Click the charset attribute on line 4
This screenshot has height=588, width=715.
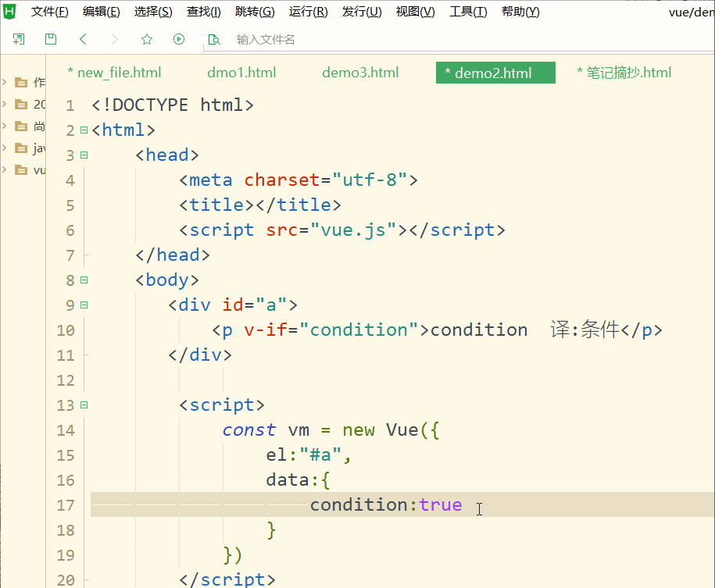coord(281,180)
